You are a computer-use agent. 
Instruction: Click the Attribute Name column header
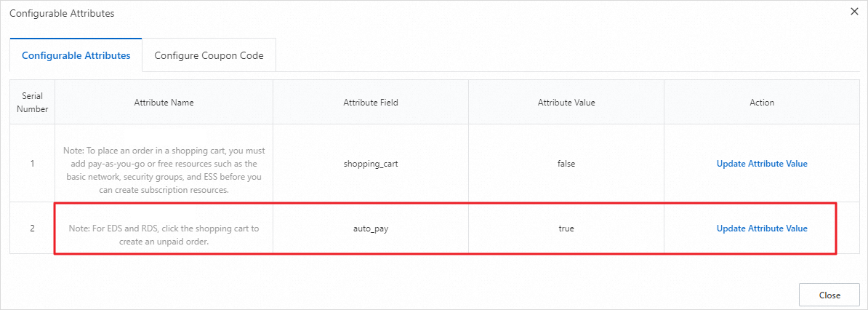point(164,103)
